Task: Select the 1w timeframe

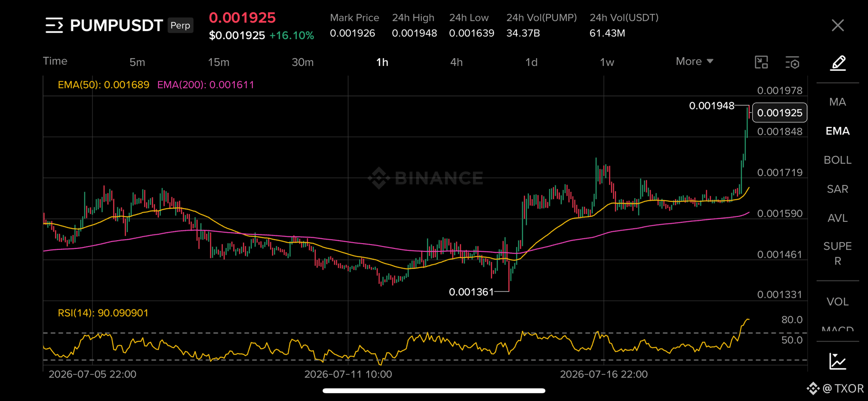Action: (607, 62)
